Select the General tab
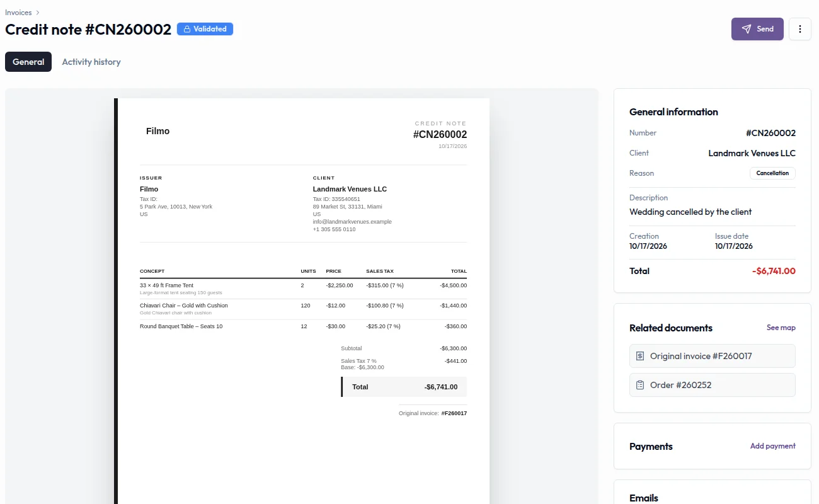 click(28, 62)
